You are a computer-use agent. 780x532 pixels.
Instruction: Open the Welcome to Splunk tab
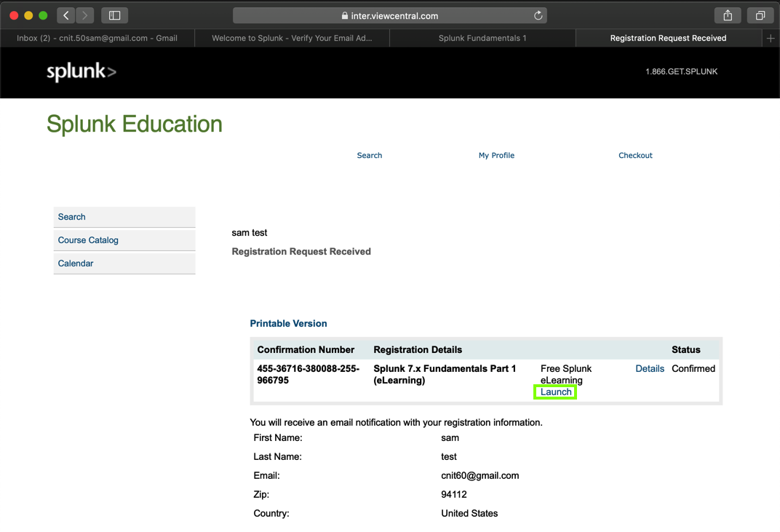[292, 39]
